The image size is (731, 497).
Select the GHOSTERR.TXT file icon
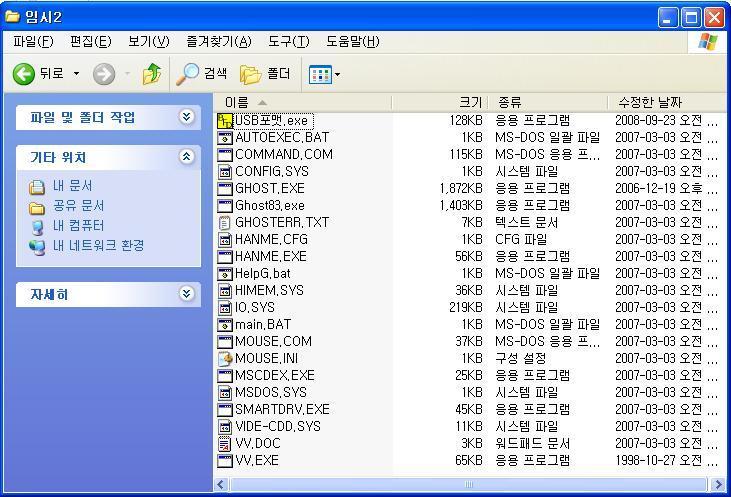pyautogui.click(x=225, y=222)
